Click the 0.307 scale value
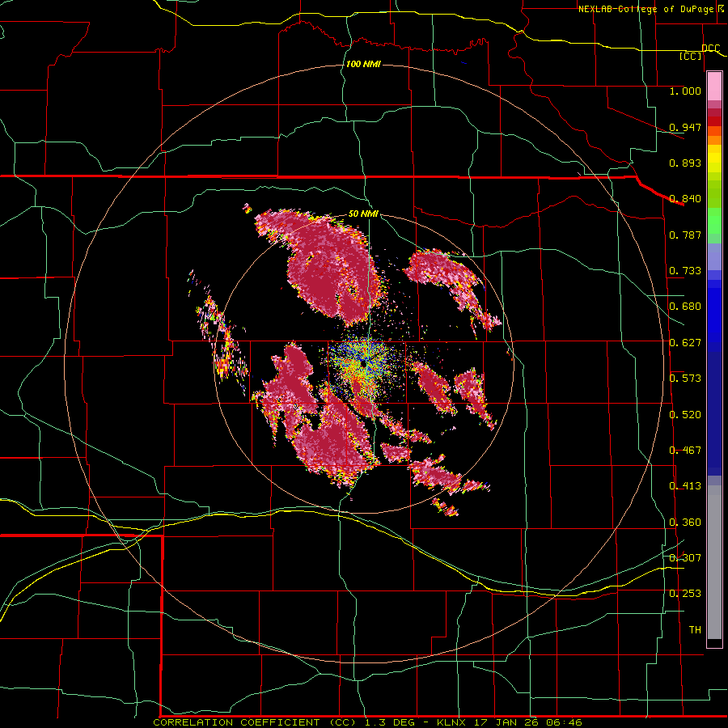 [685, 558]
